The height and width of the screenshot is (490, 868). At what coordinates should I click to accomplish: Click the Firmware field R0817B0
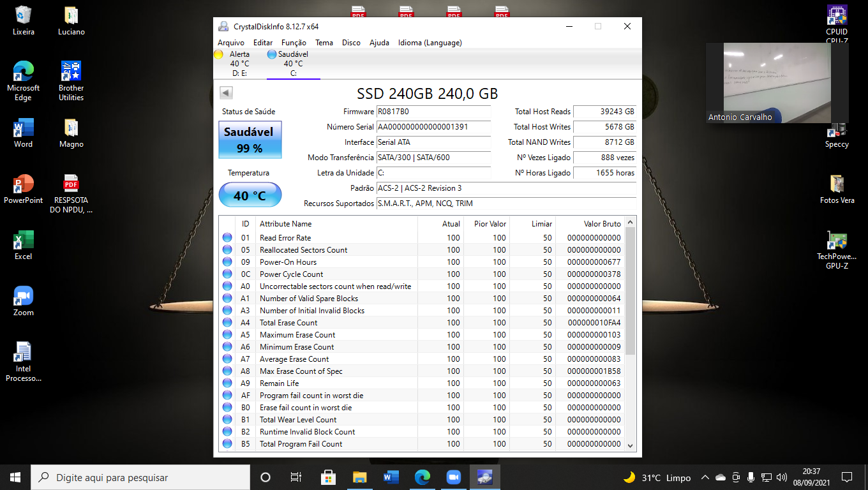(433, 112)
